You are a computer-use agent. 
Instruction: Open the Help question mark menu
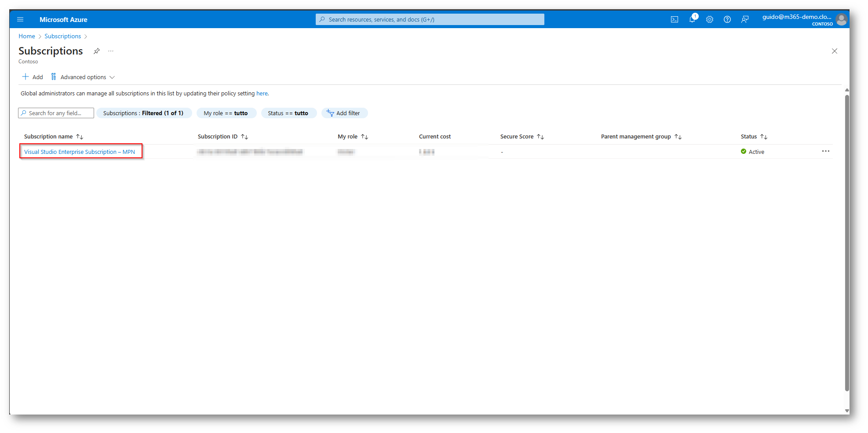coord(727,19)
